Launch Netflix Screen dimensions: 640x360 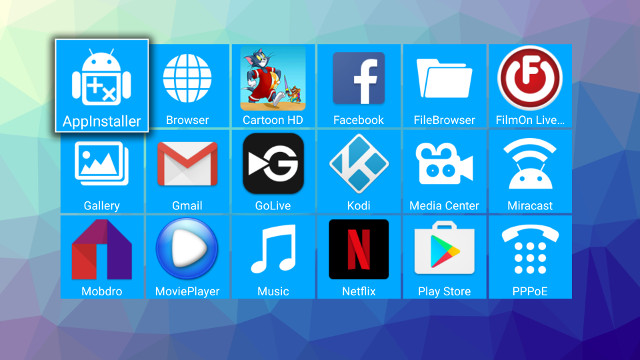[359, 257]
